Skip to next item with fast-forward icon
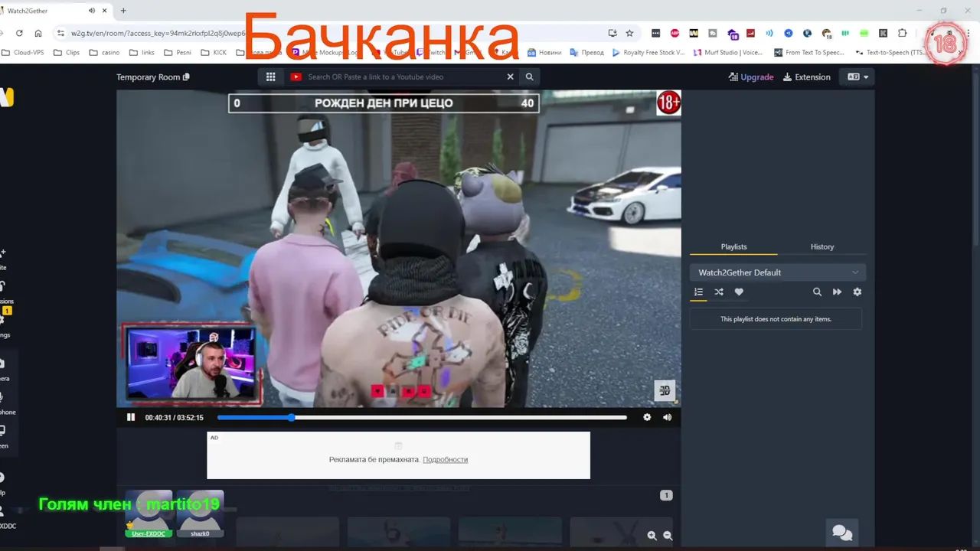The height and width of the screenshot is (551, 980). [837, 292]
